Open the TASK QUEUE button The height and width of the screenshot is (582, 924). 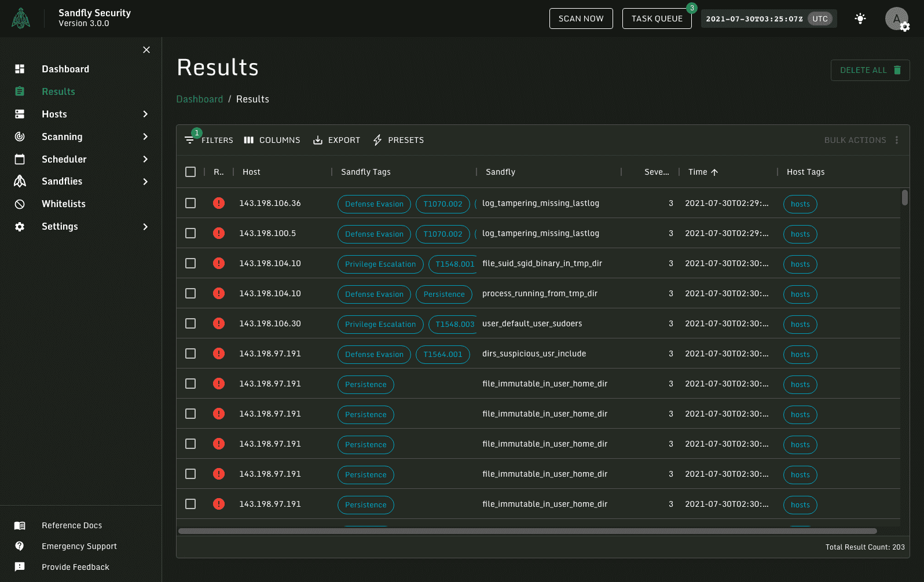pyautogui.click(x=657, y=19)
